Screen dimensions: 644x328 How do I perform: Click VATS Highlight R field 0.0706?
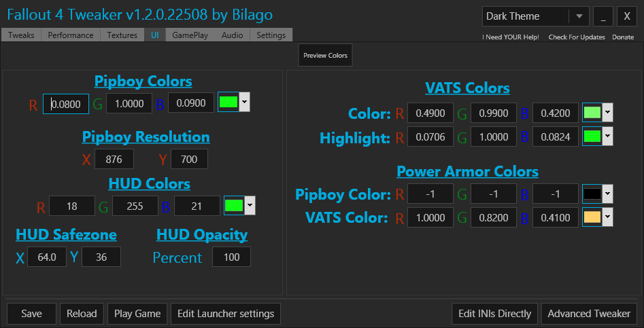click(x=430, y=136)
